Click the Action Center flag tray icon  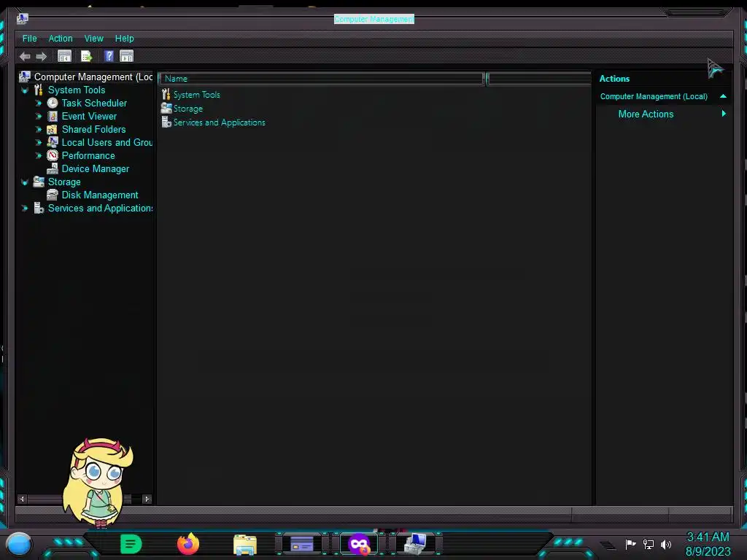click(630, 544)
